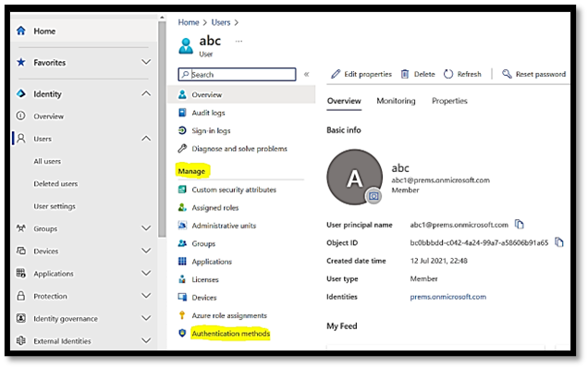
Task: Click the Identity governance icon
Action: [x=21, y=318]
